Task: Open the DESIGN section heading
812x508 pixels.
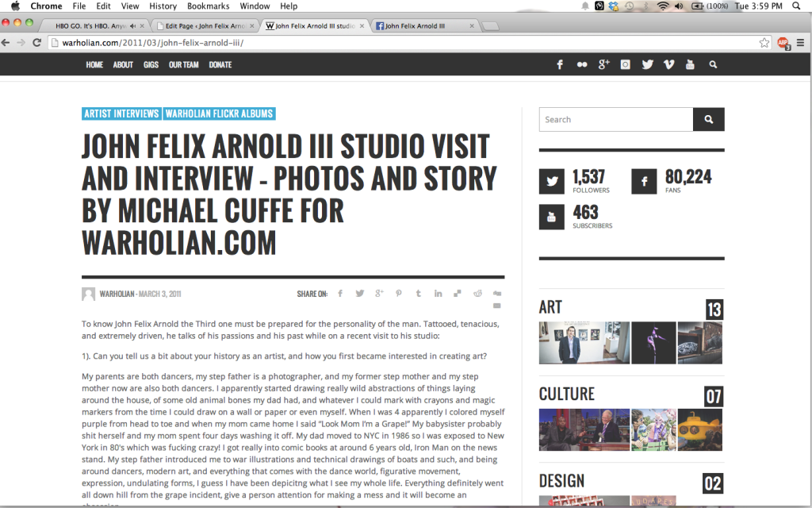Action: [x=561, y=481]
